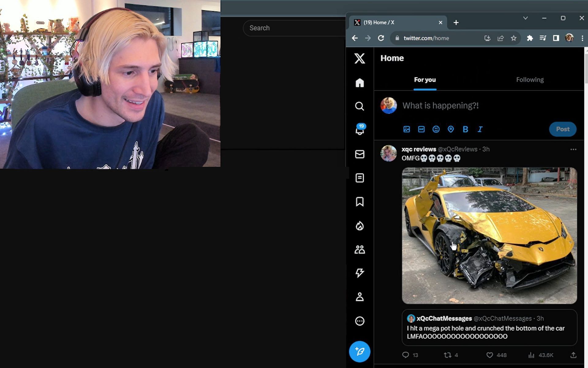Add media image icon in composer
The height and width of the screenshot is (368, 588).
pos(406,129)
